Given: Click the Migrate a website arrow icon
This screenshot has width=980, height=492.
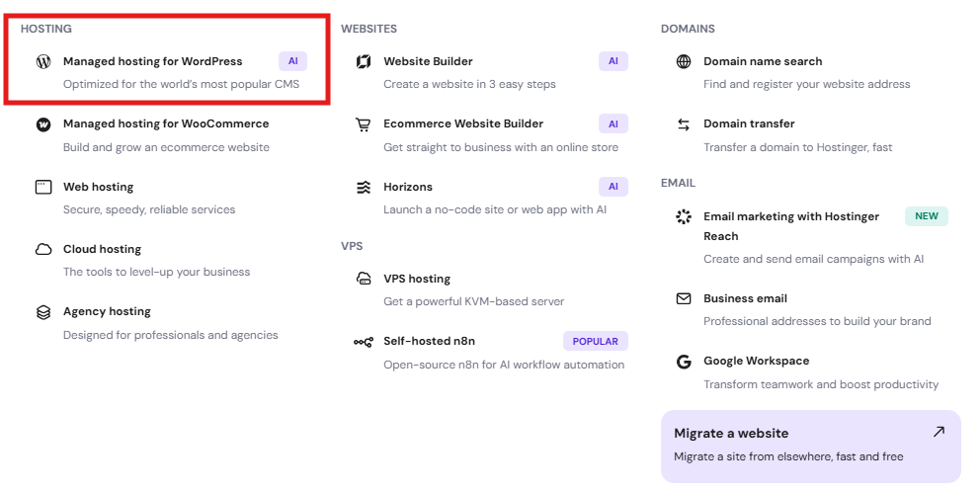Looking at the screenshot, I should [939, 432].
